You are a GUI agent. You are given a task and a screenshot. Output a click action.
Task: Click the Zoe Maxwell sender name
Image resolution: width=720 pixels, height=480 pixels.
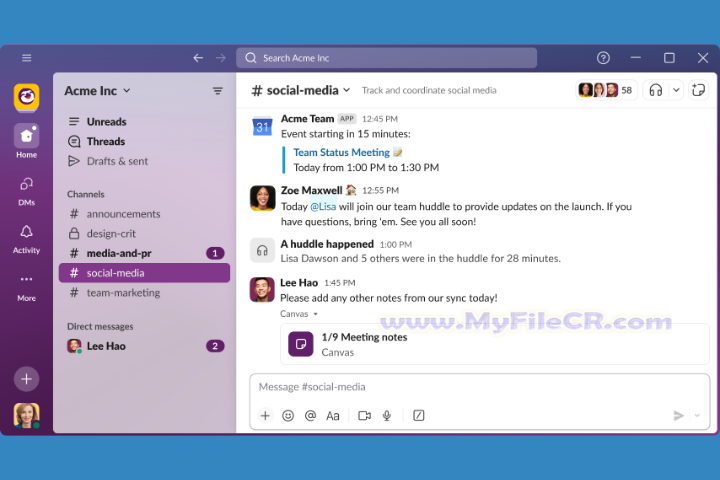click(311, 191)
